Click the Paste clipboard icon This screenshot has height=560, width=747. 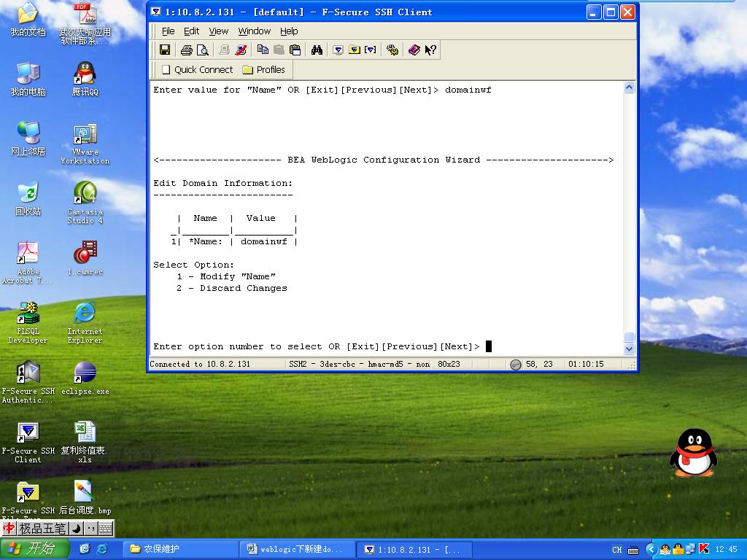295,50
